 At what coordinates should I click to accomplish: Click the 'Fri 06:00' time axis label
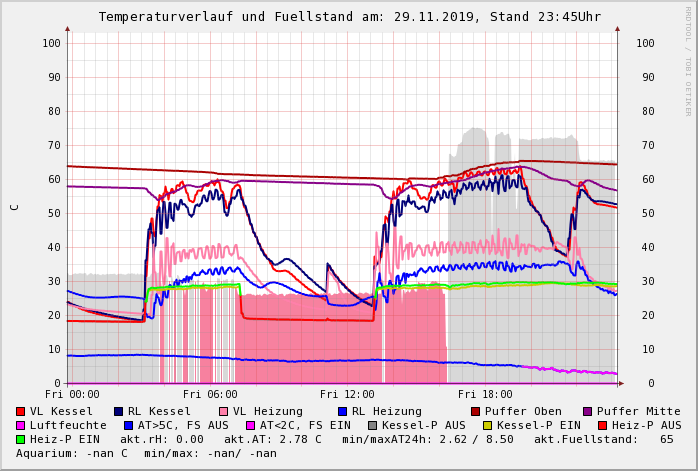coord(209,395)
